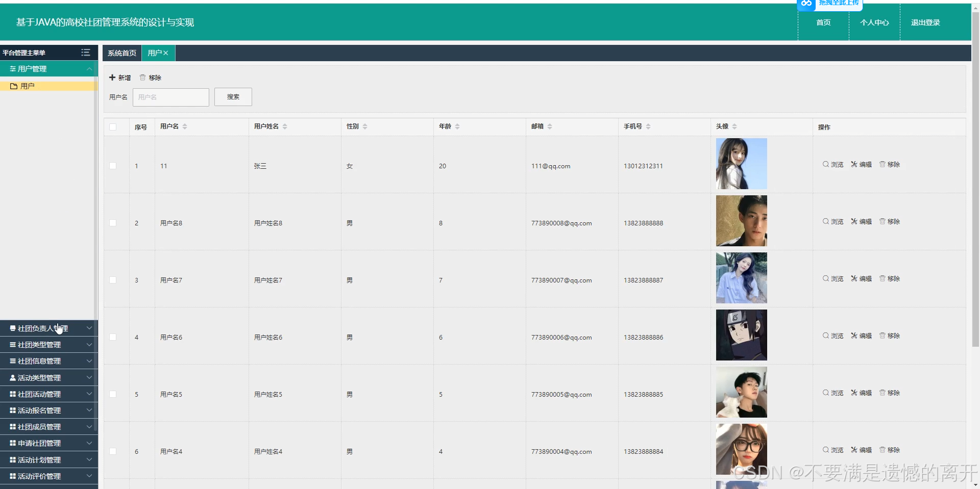Check the checkbox for row 用户名7
980x489 pixels.
click(113, 280)
